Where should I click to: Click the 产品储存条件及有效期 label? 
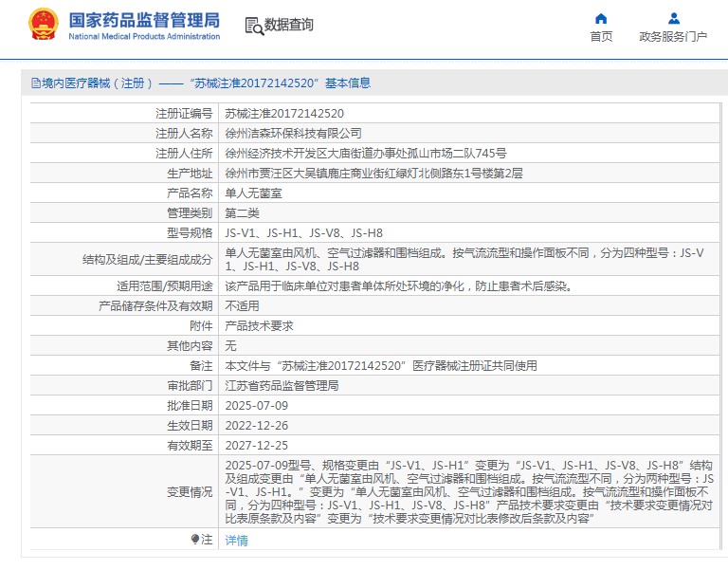pyautogui.click(x=155, y=306)
